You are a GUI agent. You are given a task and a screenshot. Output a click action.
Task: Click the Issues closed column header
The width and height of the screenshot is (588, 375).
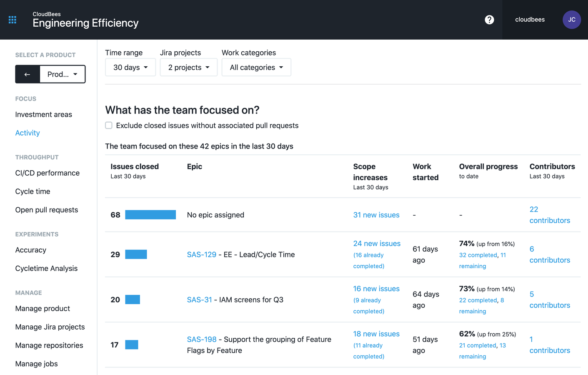tap(135, 166)
